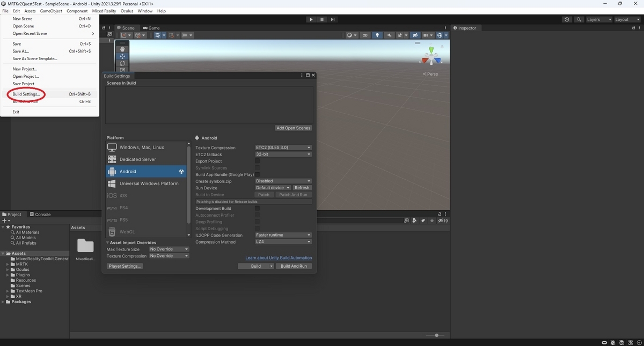The image size is (644, 346).
Task: Select the Rotate tool in Scene view
Action: pos(122,63)
